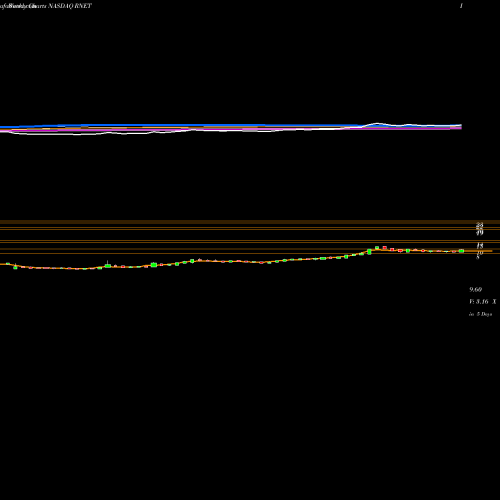
Task: Click the NASDAQ RNET chart title
Action: click(x=70, y=6)
